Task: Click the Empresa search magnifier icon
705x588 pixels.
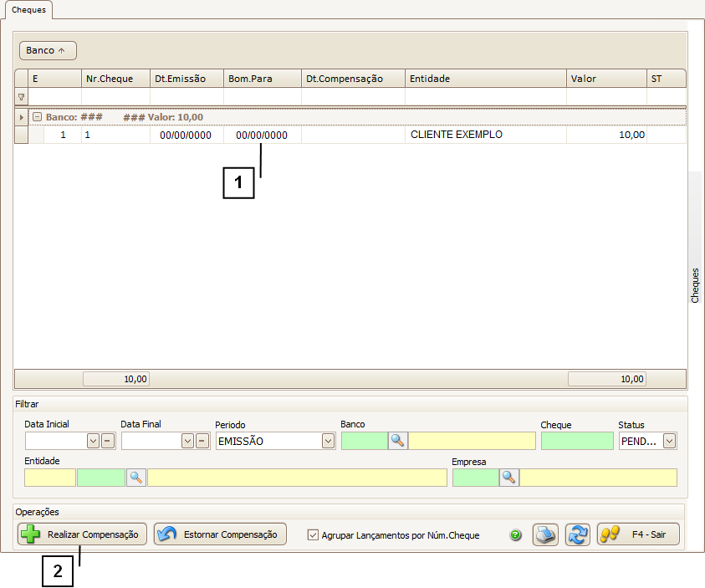Action: [509, 477]
